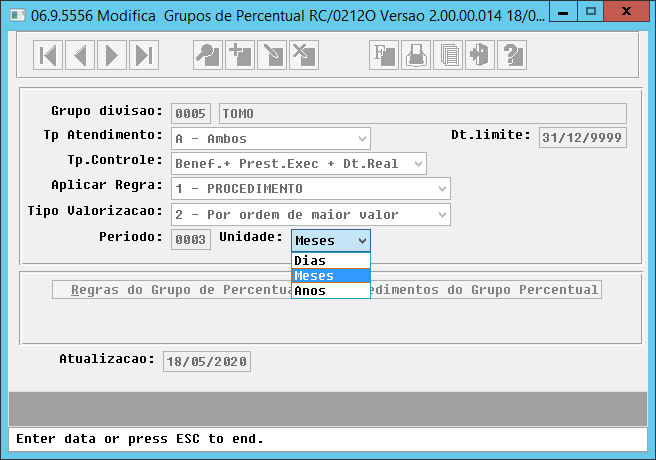Minimize the Modifica Grupos de Percentual window

click(x=563, y=12)
